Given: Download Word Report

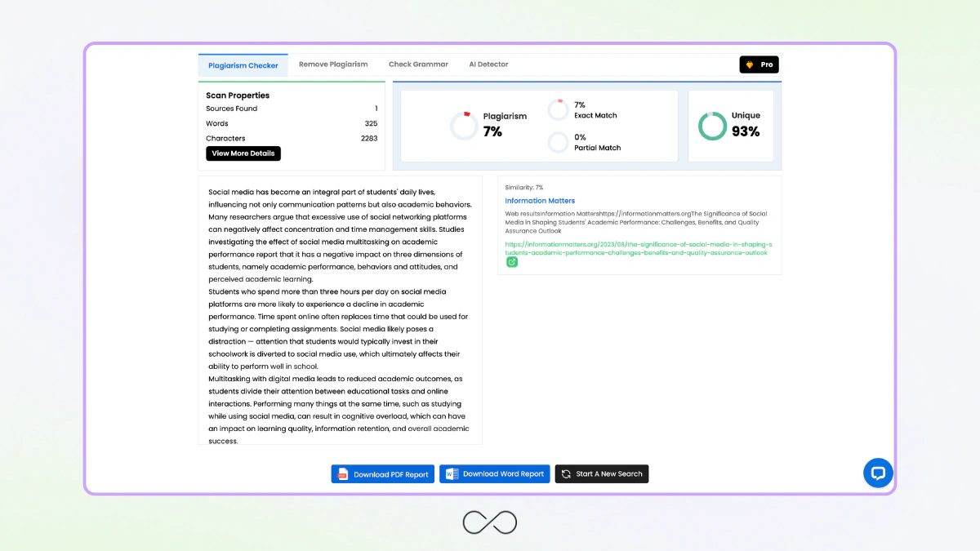Looking at the screenshot, I should (494, 473).
